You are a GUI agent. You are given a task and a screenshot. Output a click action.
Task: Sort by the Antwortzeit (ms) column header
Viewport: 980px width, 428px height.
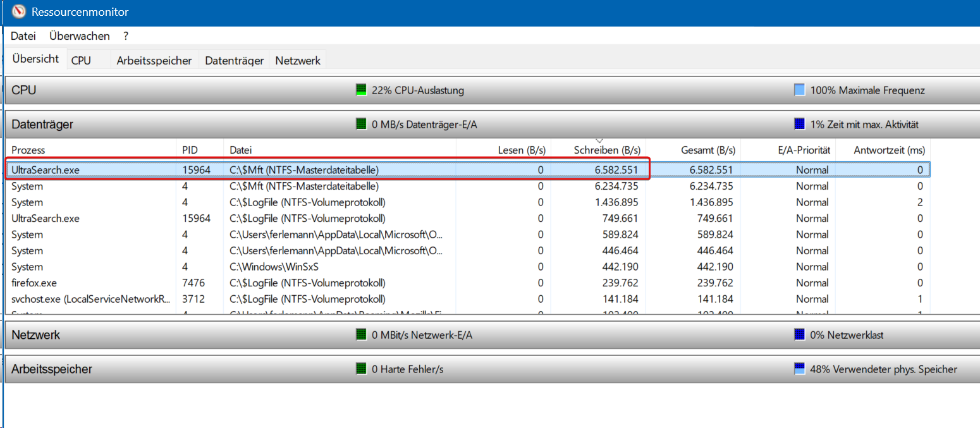coord(883,150)
